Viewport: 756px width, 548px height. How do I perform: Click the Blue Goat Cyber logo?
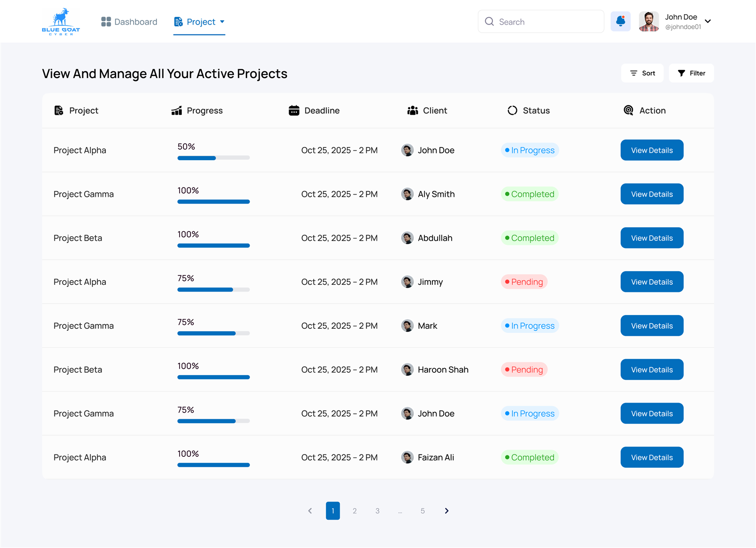tap(60, 22)
